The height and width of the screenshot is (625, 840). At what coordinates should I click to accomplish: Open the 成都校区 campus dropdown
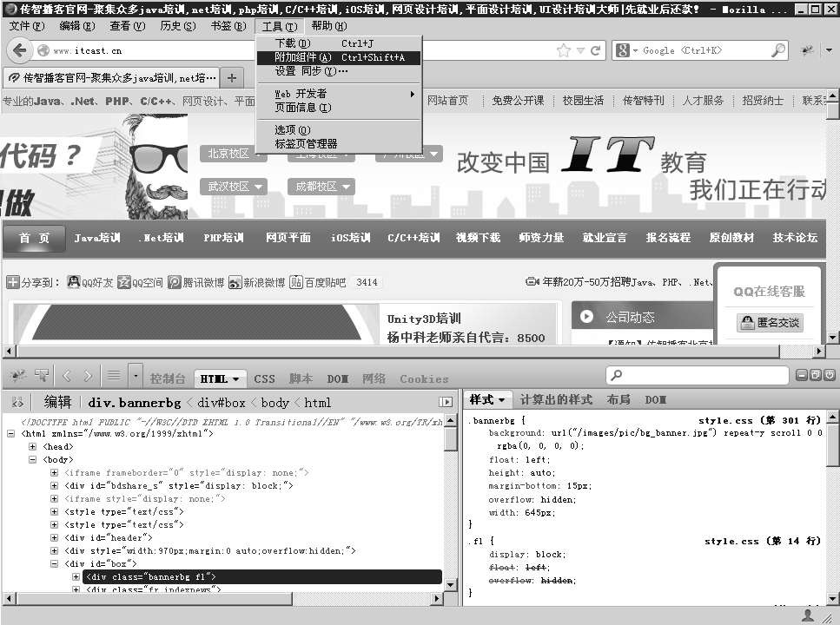[321, 187]
